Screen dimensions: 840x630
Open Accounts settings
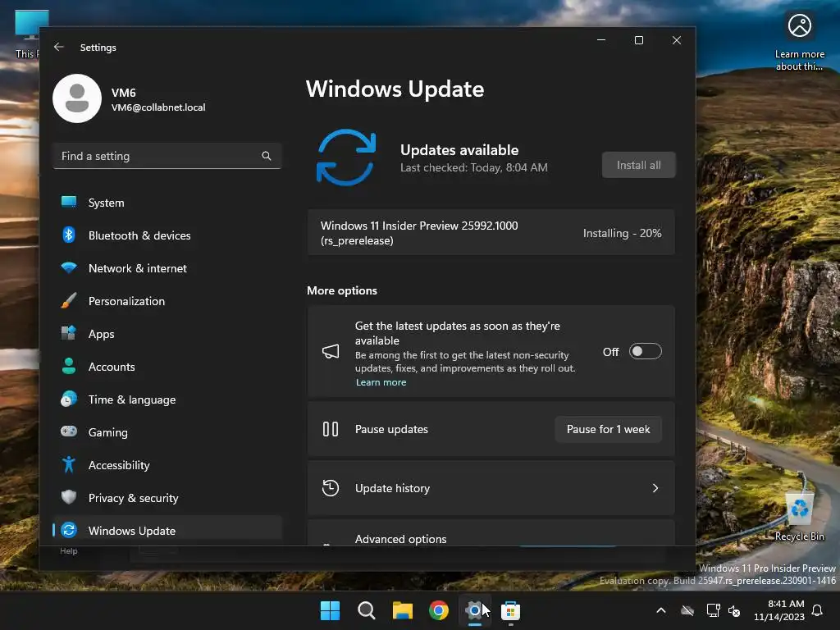(x=167, y=367)
